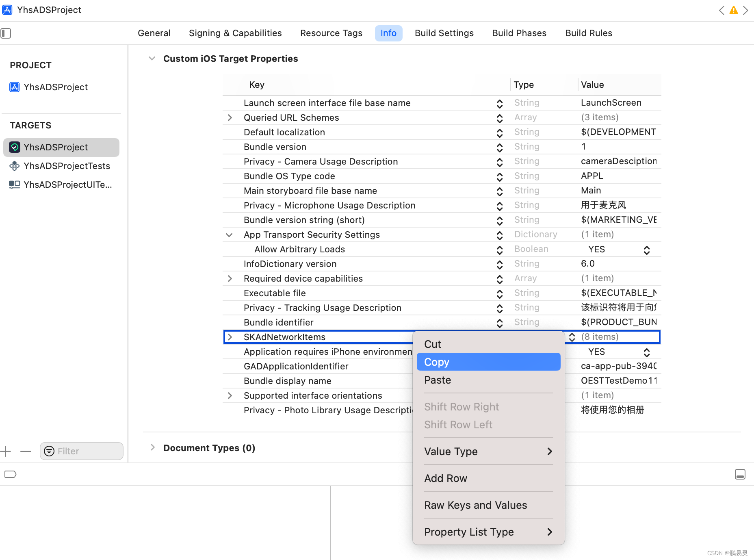This screenshot has height=560, width=754.
Task: Open key stepper for Tracking Usage Description
Action: (500, 308)
